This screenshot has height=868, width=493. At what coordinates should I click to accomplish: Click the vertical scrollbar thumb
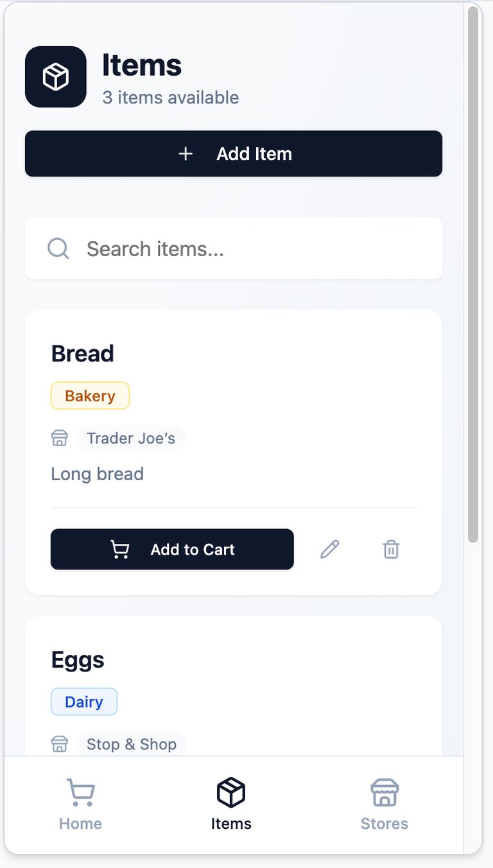tap(473, 276)
